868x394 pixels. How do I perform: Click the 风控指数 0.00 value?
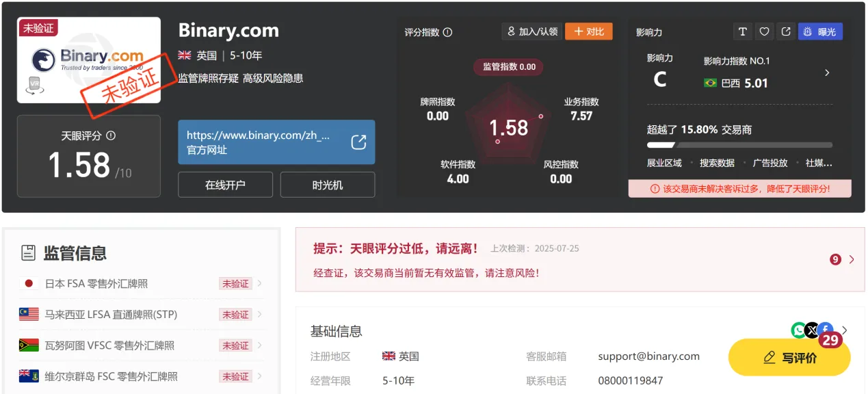[561, 179]
